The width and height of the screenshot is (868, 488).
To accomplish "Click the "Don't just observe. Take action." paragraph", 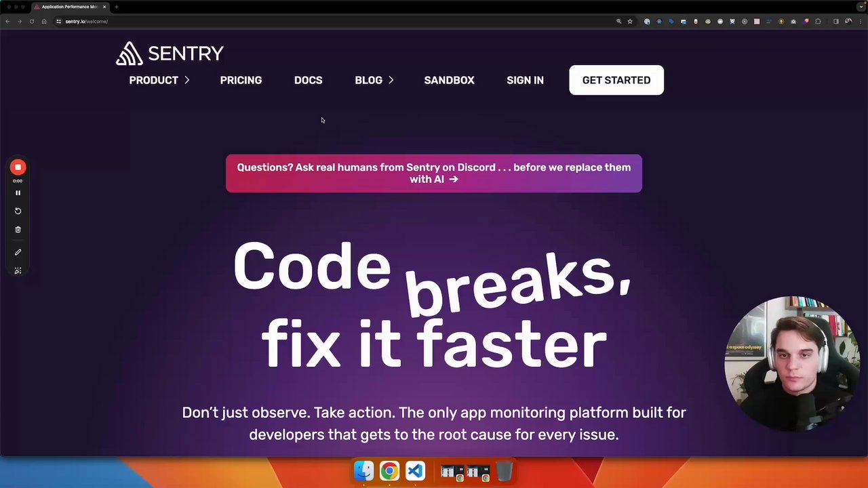I will [434, 424].
